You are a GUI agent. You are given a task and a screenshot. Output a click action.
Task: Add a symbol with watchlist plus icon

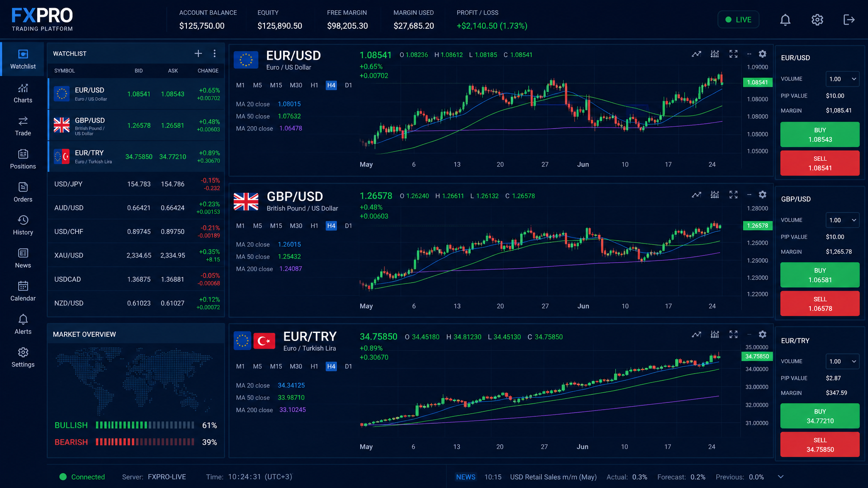[x=198, y=53]
